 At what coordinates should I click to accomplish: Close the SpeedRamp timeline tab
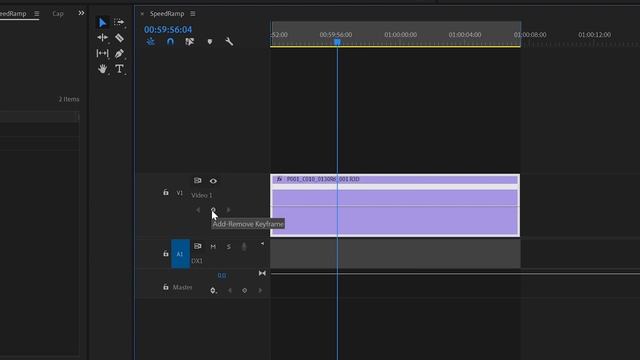[142, 14]
